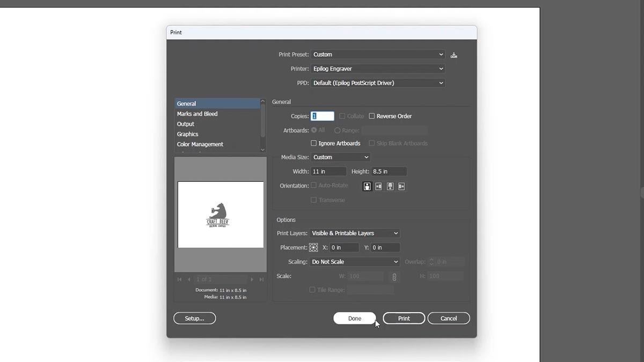Select the portrait orientation icon
The image size is (644, 362).
(367, 186)
